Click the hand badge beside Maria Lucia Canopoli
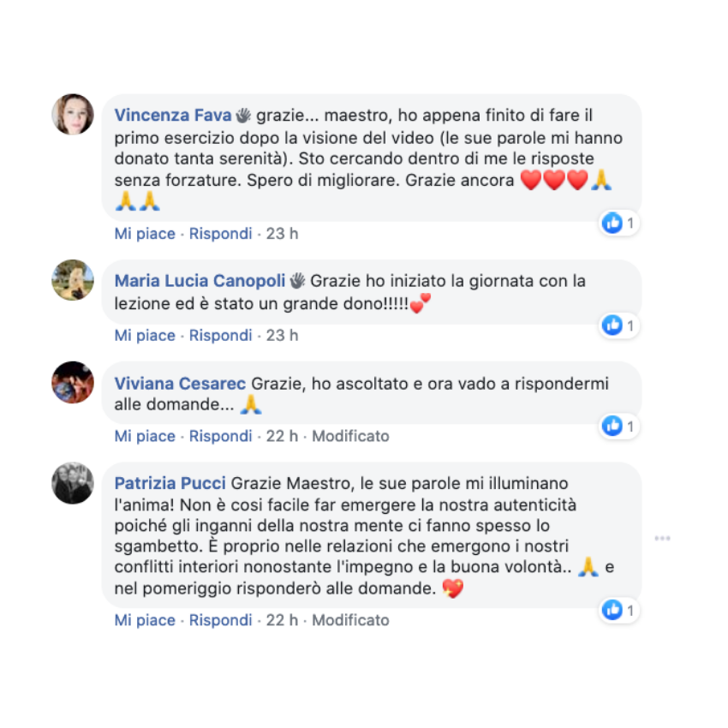 tap(297, 280)
